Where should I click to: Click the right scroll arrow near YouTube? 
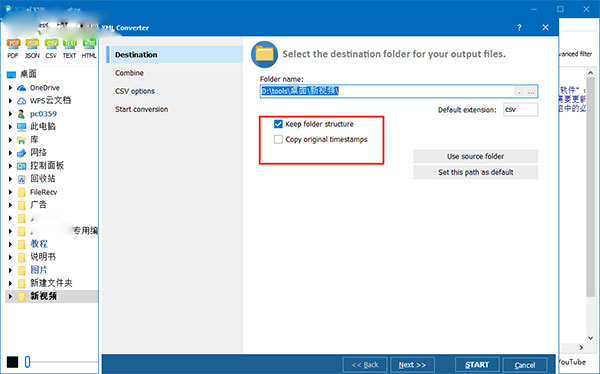coord(581,348)
